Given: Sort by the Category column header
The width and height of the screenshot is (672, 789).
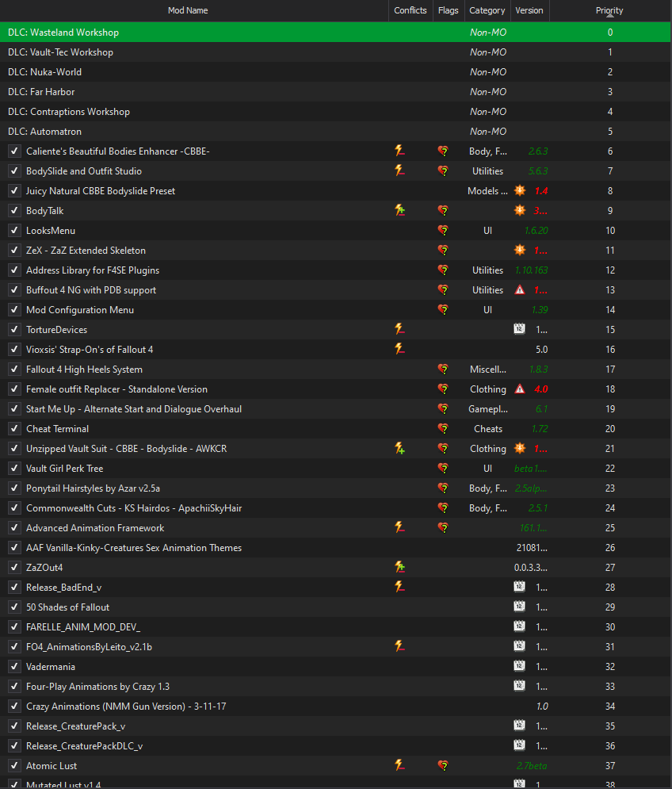Looking at the screenshot, I should click(487, 10).
